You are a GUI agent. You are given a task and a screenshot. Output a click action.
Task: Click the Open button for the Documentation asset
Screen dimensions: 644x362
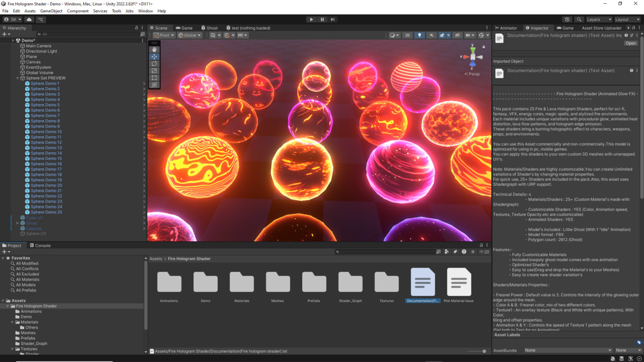(631, 43)
